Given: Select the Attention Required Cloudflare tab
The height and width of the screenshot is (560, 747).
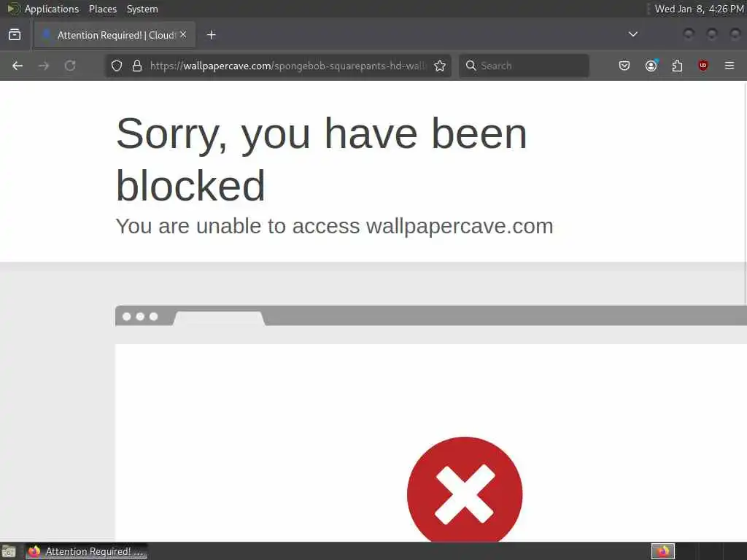Looking at the screenshot, I should (115, 35).
